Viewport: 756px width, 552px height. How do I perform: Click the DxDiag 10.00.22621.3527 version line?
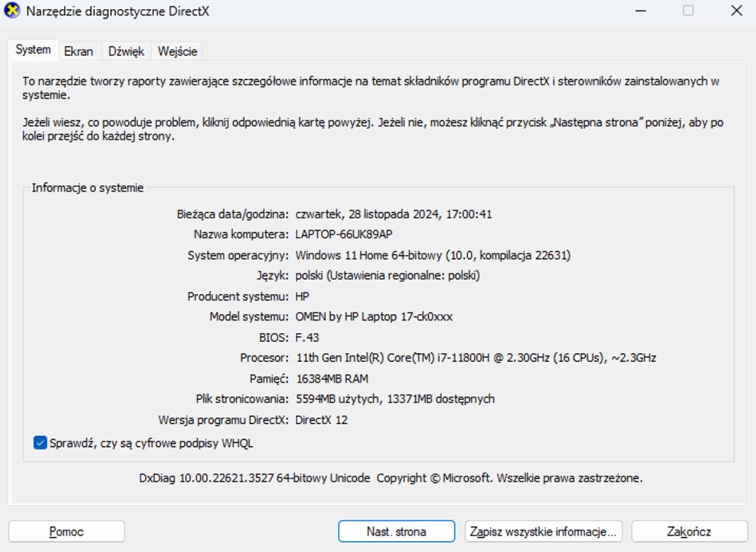pos(390,478)
